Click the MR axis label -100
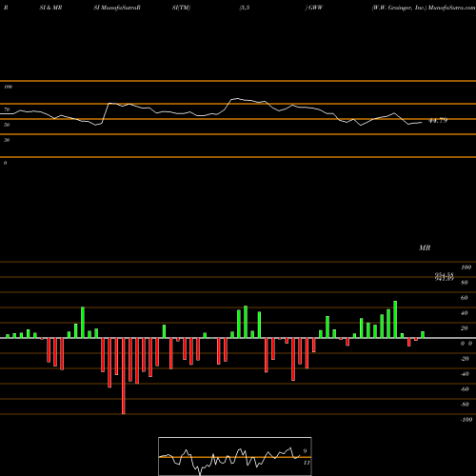The height and width of the screenshot is (476, 476). tap(466, 420)
